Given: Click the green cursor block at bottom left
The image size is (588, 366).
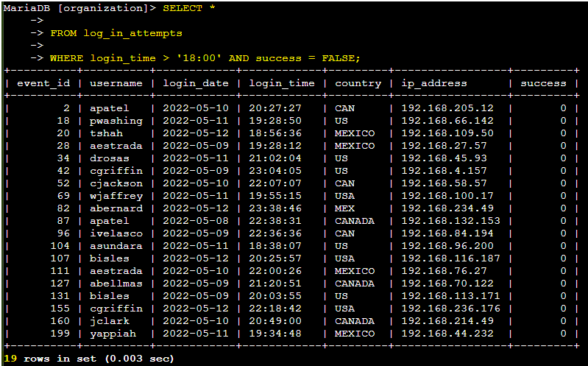Looking at the screenshot, I should point(2,359).
